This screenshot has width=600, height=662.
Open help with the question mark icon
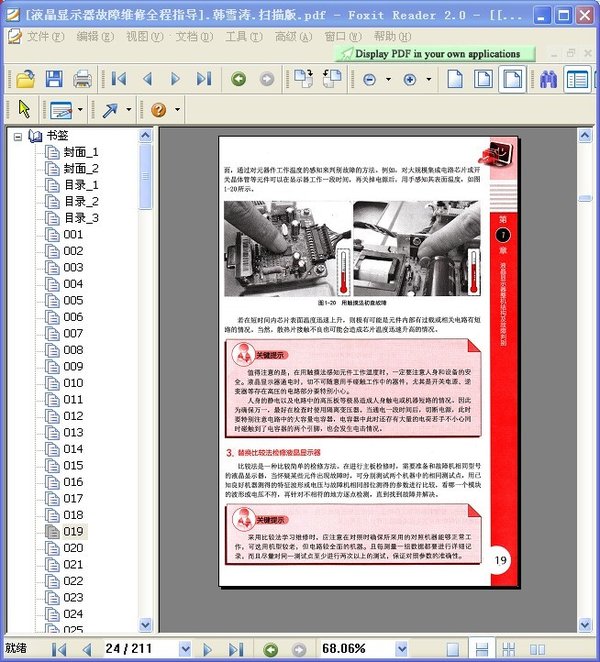coord(158,110)
